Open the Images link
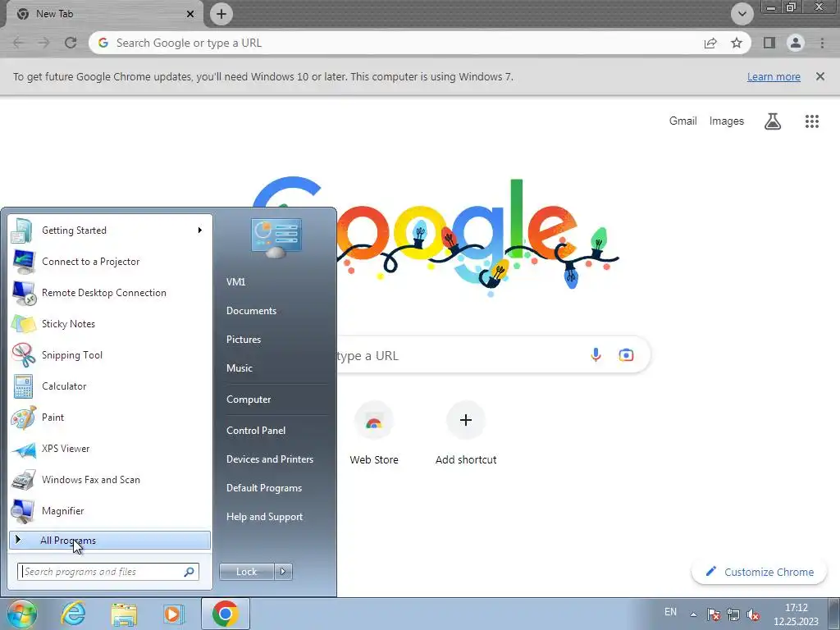The width and height of the screenshot is (840, 630). (x=727, y=121)
